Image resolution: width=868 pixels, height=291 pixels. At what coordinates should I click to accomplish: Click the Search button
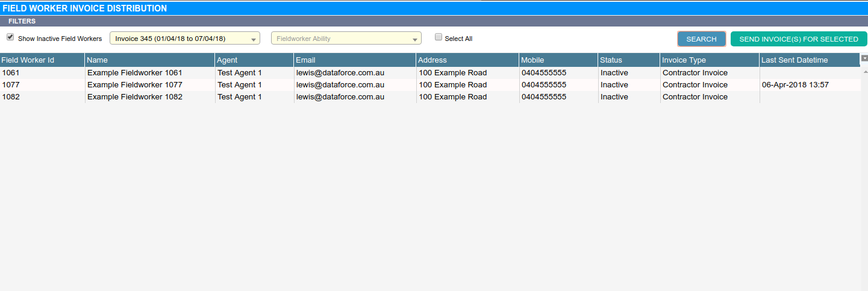(x=701, y=39)
